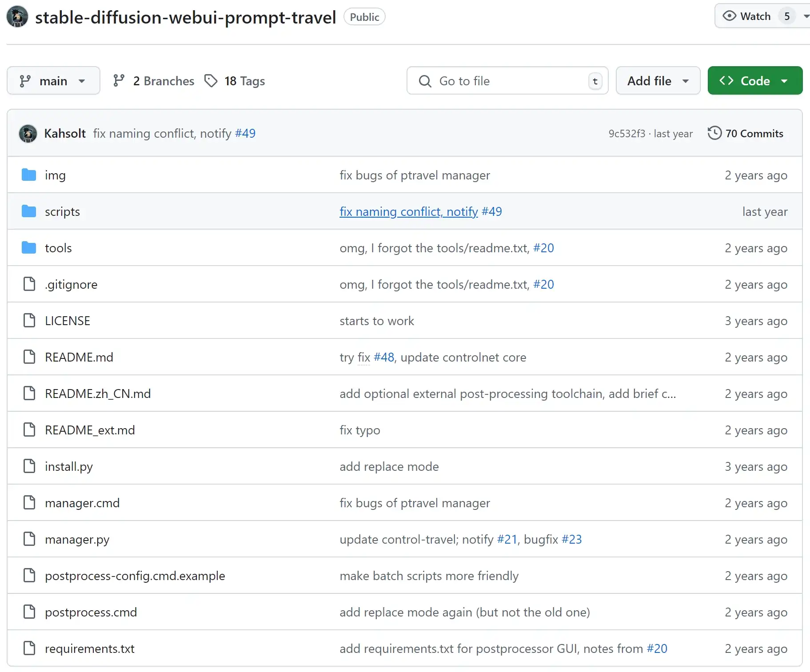Viewport: 810px width, 672px height.
Task: Open the main branch selector dropdown
Action: (53, 81)
